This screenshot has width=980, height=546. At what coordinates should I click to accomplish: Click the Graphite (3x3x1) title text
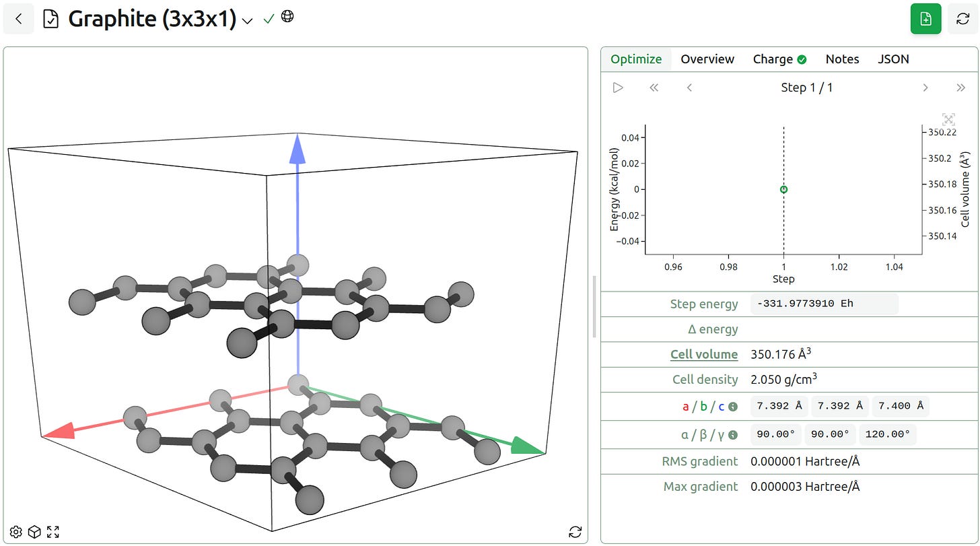(152, 19)
